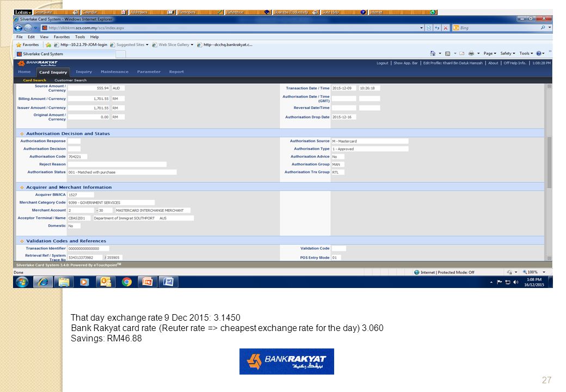Open the Safety dropdown menu
The width and height of the screenshot is (566, 392).
tap(508, 53)
